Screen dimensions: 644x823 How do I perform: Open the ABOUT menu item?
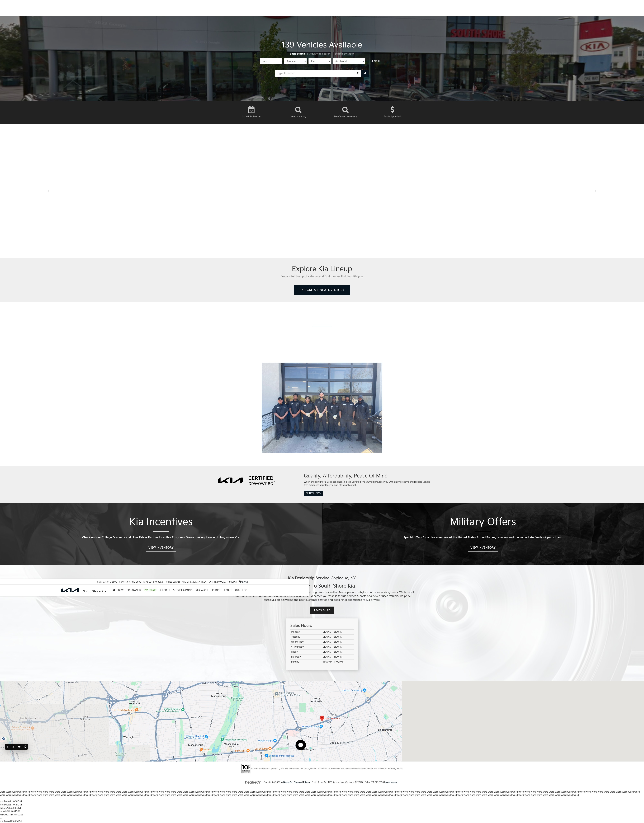click(228, 590)
